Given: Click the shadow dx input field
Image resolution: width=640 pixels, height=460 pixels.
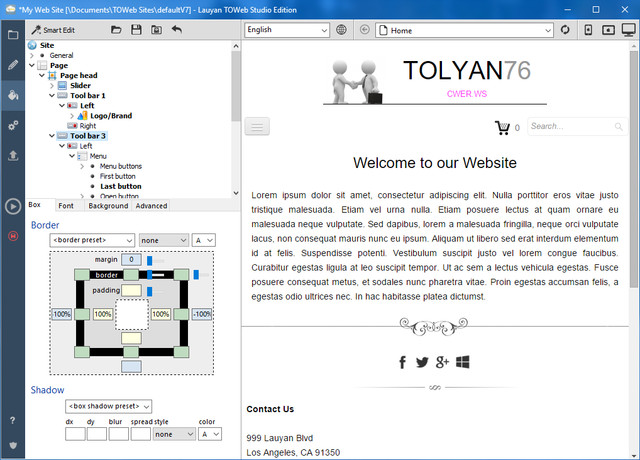Looking at the screenshot, I should pyautogui.click(x=75, y=434).
